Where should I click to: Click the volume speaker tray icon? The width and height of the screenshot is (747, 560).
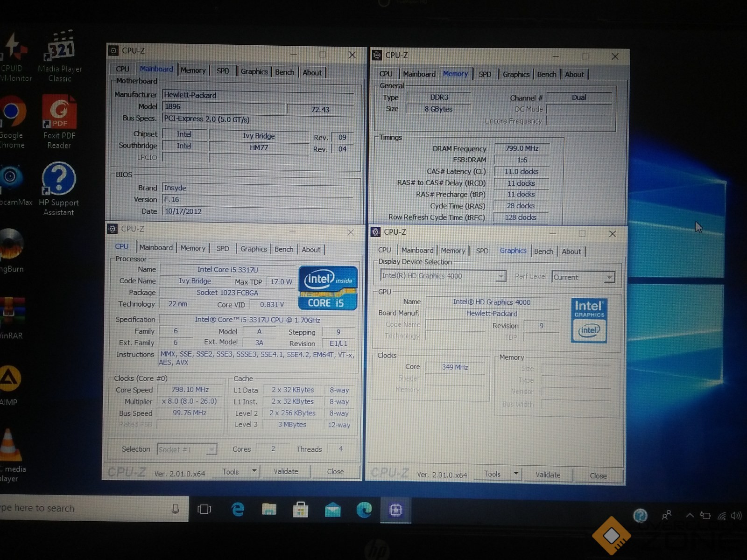[736, 516]
